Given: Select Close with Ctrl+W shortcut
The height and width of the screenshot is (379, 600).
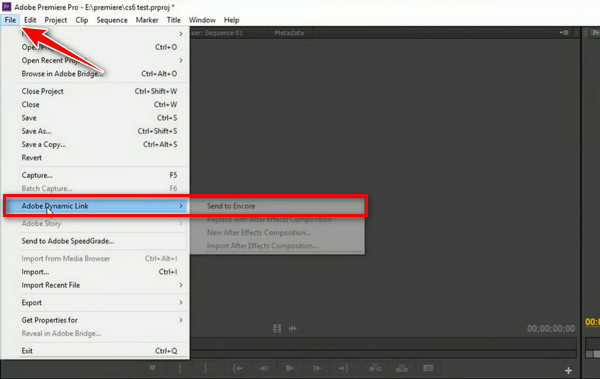Looking at the screenshot, I should click(95, 105).
